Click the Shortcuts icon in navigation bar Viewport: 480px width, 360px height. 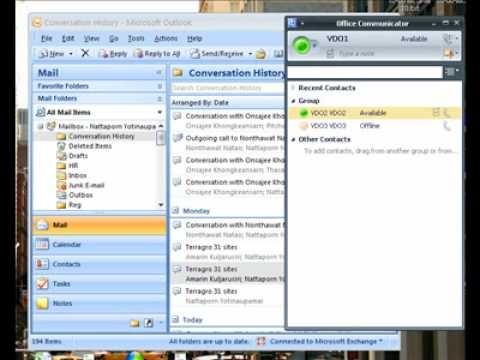149,323
